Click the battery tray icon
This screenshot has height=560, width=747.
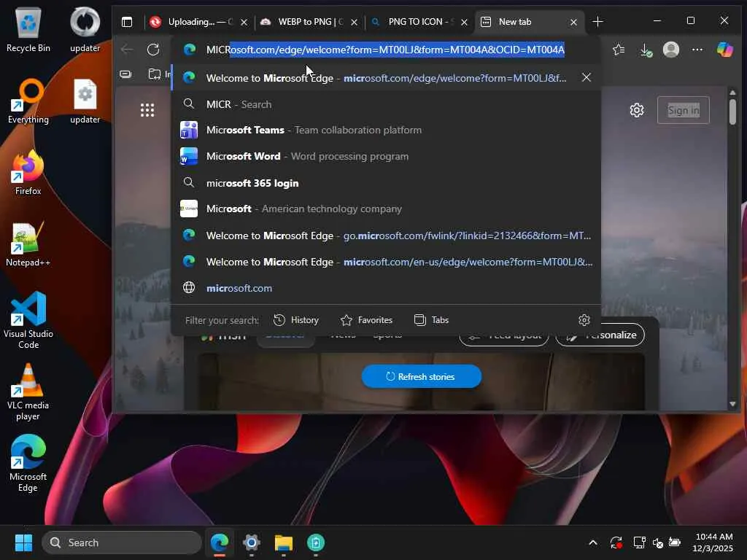675,542
